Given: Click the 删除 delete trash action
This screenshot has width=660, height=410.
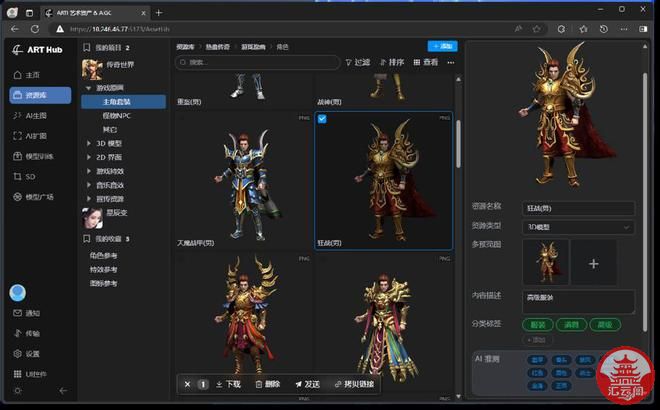Looking at the screenshot, I should [x=268, y=384].
